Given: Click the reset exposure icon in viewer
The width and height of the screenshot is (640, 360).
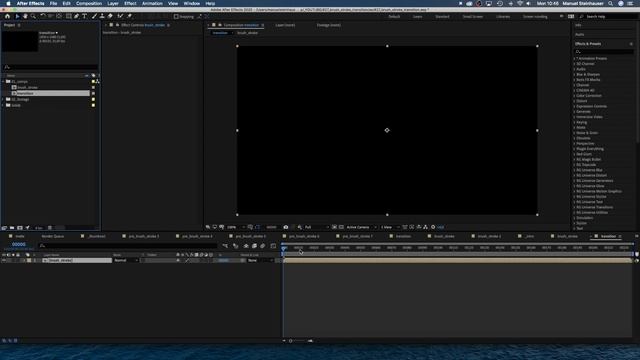Looking at the screenshot, I should pyautogui.click(x=433, y=227).
